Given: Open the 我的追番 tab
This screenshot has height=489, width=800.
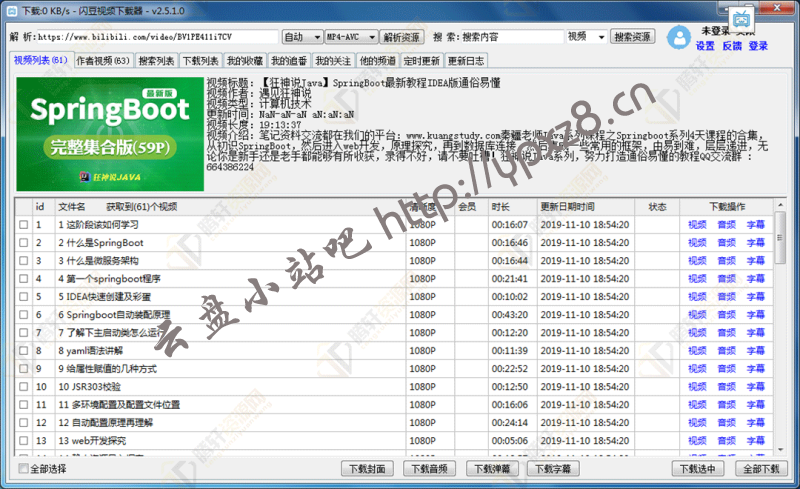Looking at the screenshot, I should [289, 61].
